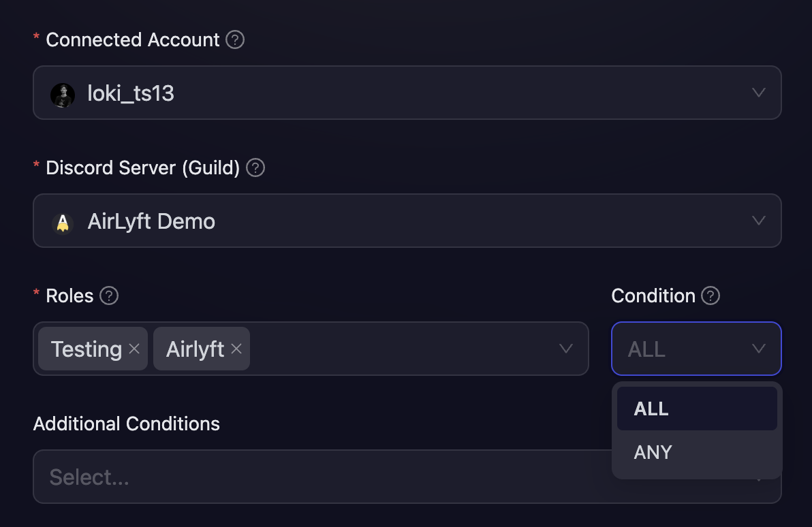Click the Discord Server (Guild) help icon

click(x=255, y=167)
